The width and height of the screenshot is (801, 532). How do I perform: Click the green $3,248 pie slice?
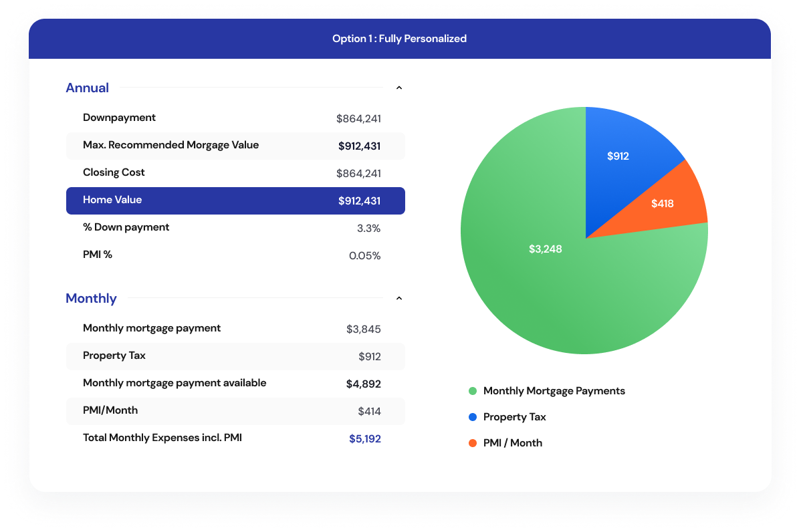click(545, 267)
